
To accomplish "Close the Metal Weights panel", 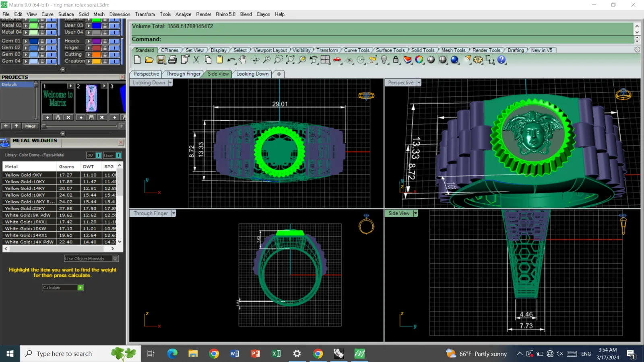I will click(x=121, y=142).
